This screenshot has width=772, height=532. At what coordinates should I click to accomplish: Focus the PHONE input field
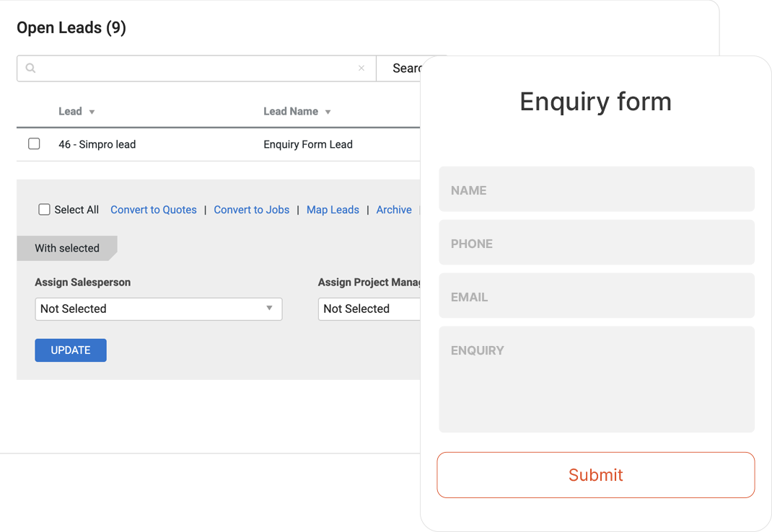[597, 243]
